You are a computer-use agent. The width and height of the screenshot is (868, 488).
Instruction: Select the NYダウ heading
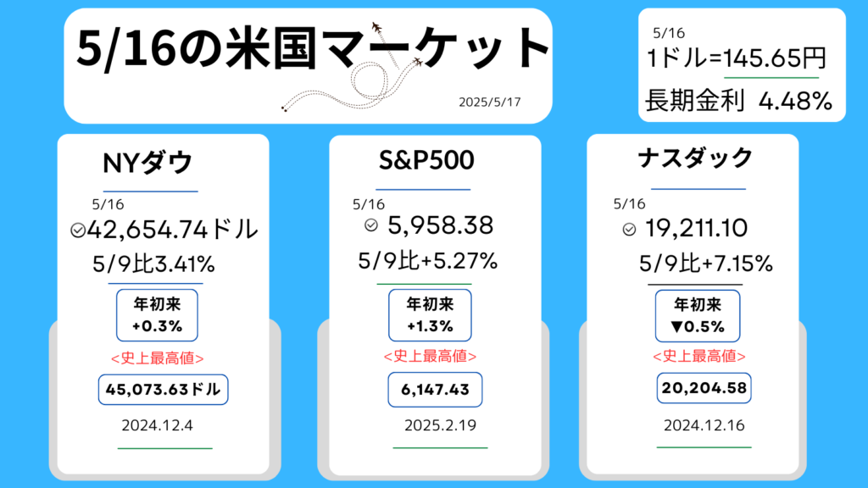click(147, 163)
